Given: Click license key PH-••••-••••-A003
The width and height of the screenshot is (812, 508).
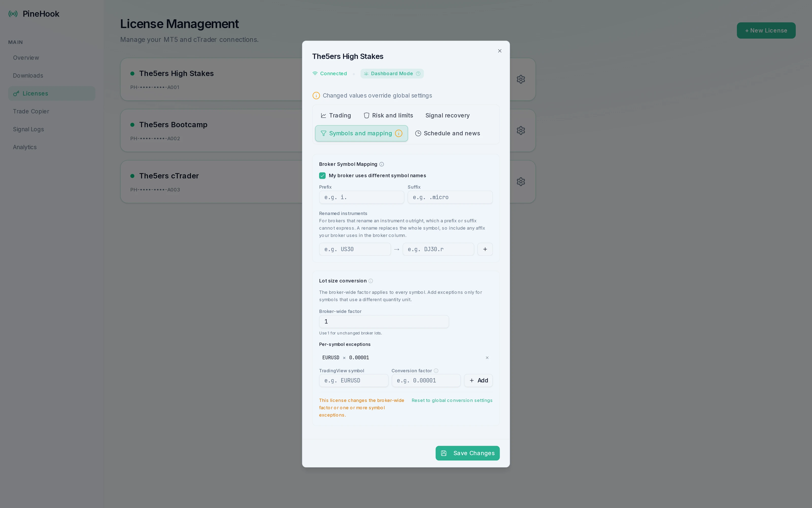Looking at the screenshot, I should [x=155, y=190].
